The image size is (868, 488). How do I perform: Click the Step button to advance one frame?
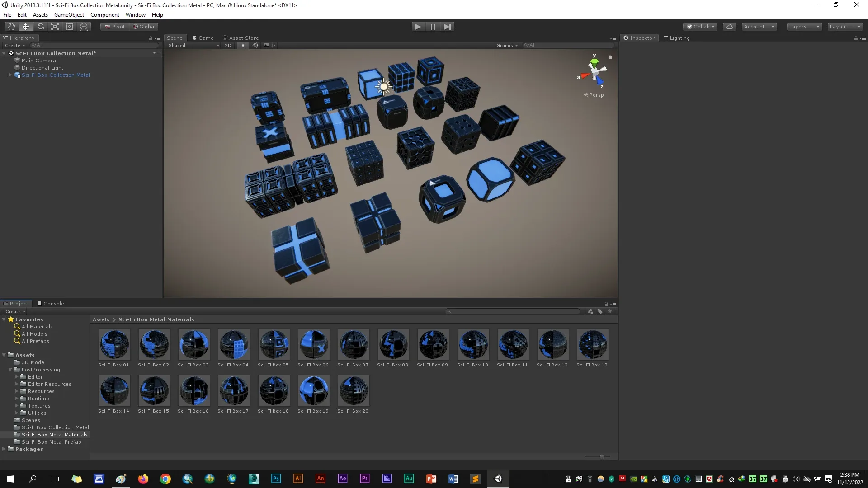[x=448, y=26]
